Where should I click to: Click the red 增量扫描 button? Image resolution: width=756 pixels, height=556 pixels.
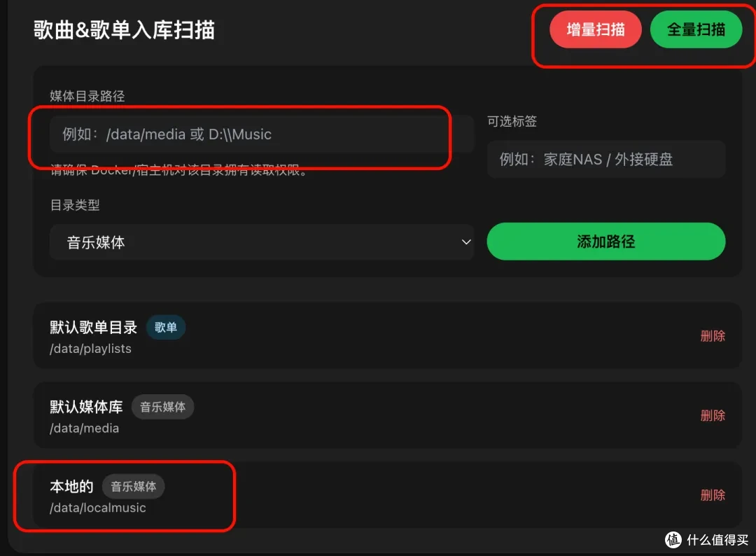pyautogui.click(x=596, y=29)
